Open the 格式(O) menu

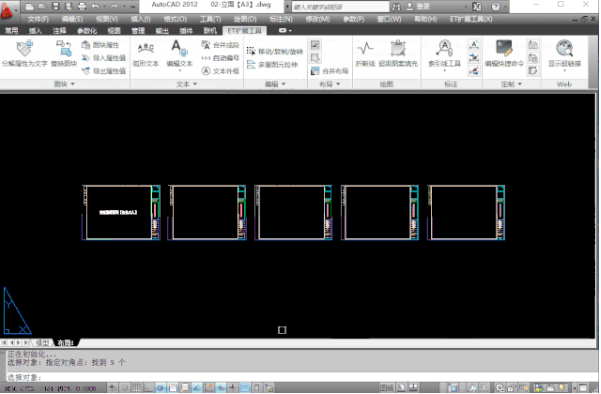[175, 19]
